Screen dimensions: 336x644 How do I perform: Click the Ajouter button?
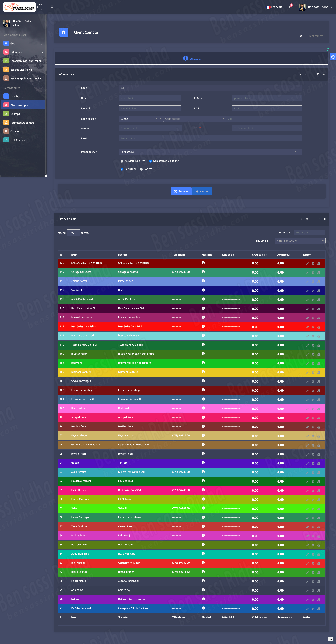(x=202, y=191)
